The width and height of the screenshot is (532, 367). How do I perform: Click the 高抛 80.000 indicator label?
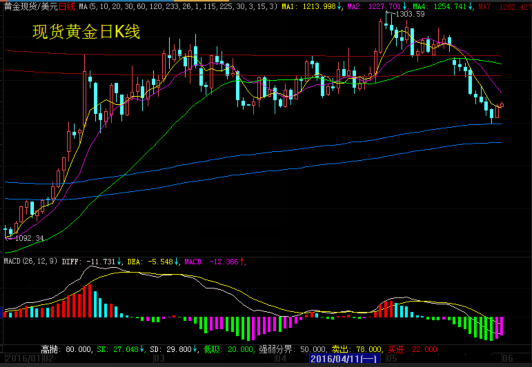click(x=67, y=349)
